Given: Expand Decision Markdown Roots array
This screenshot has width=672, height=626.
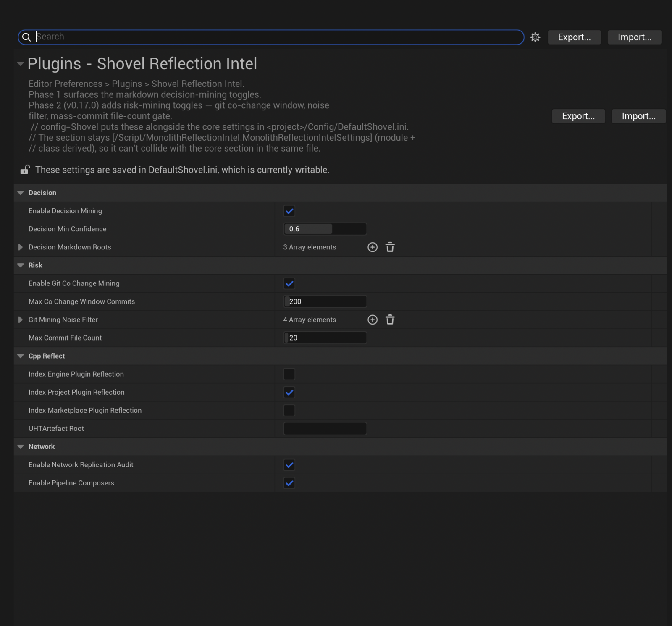Looking at the screenshot, I should 21,247.
